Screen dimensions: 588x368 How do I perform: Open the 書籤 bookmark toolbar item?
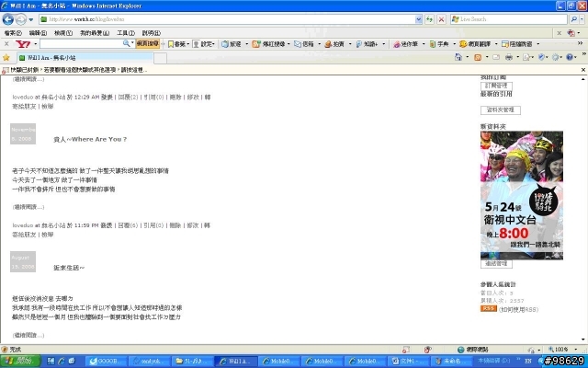tap(176, 44)
